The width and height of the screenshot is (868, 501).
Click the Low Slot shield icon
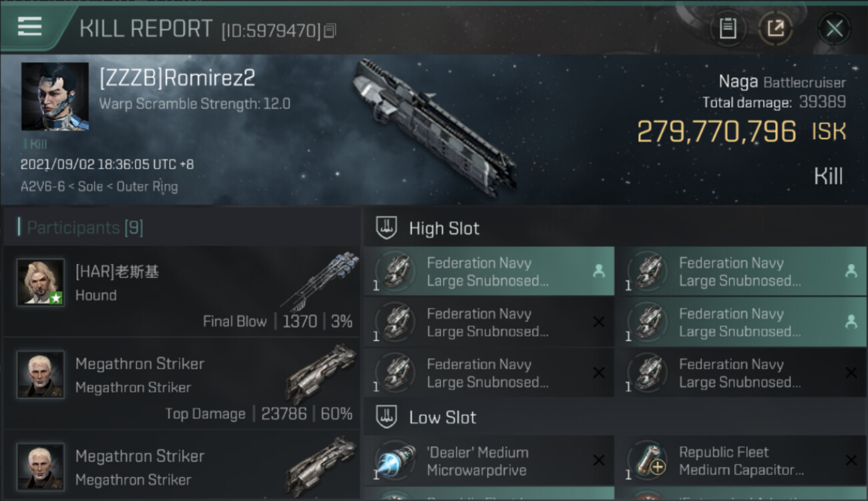(387, 417)
